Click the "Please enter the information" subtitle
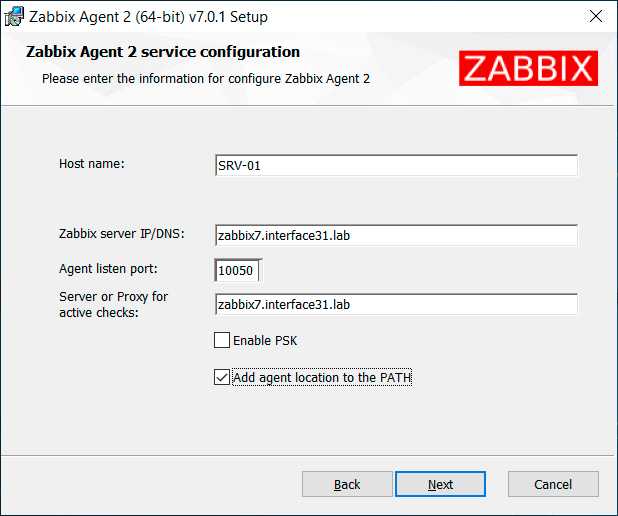Image resolution: width=618 pixels, height=516 pixels. (x=206, y=78)
